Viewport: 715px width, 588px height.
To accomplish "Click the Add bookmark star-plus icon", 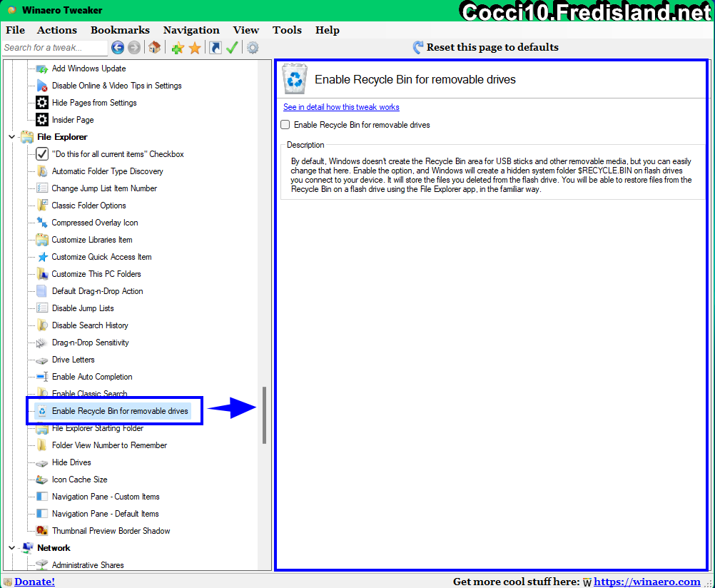I will click(178, 47).
